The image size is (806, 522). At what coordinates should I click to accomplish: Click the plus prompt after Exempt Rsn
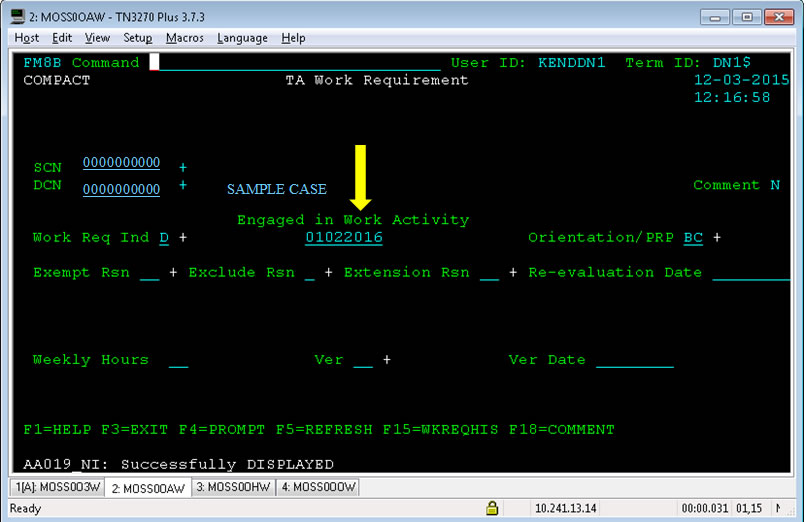click(x=173, y=273)
